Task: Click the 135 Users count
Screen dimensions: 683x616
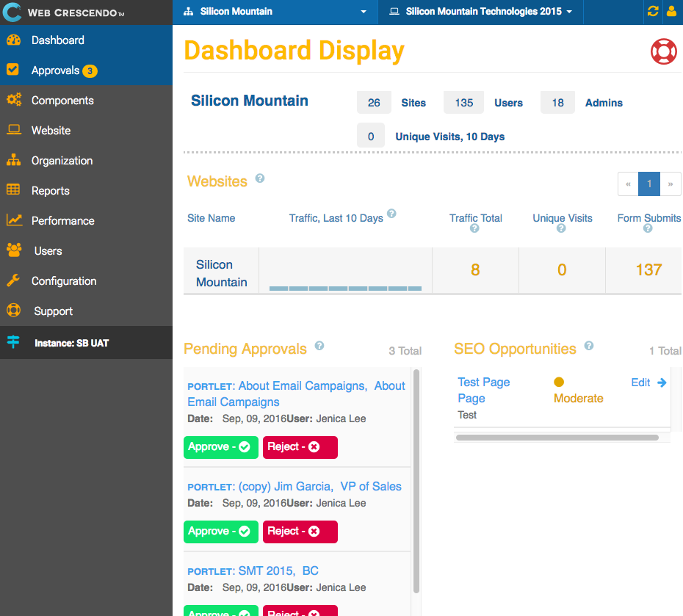Action: (x=464, y=103)
